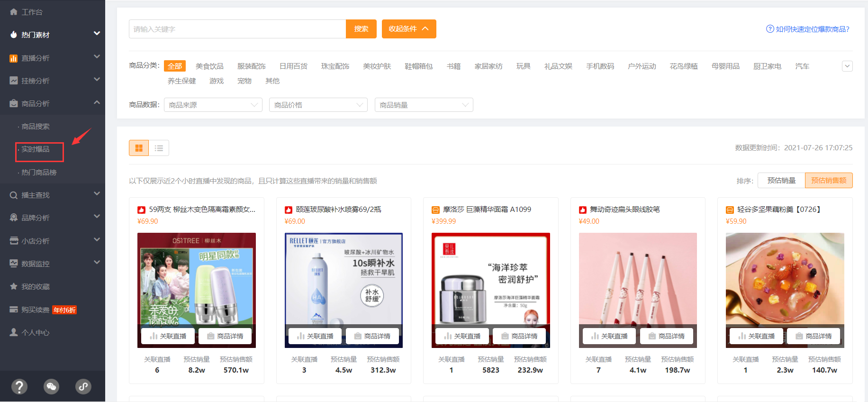Select the 宠物 category
Screen dimensions: 868x402
244,81
